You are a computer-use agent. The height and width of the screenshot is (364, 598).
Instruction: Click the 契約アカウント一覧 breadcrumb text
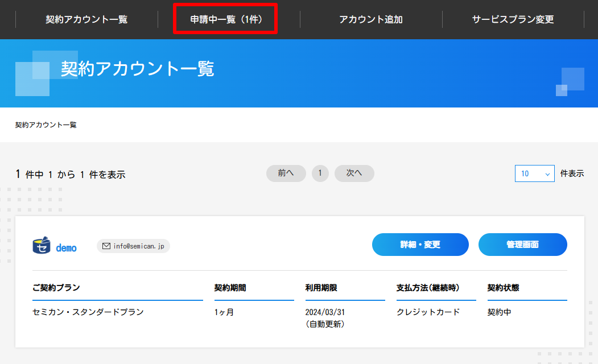pyautogui.click(x=46, y=125)
